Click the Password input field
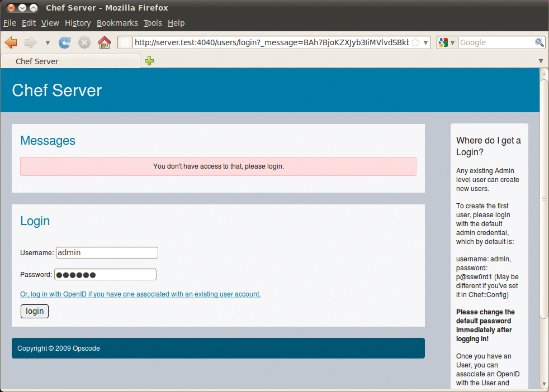This screenshot has width=549, height=392. [105, 274]
